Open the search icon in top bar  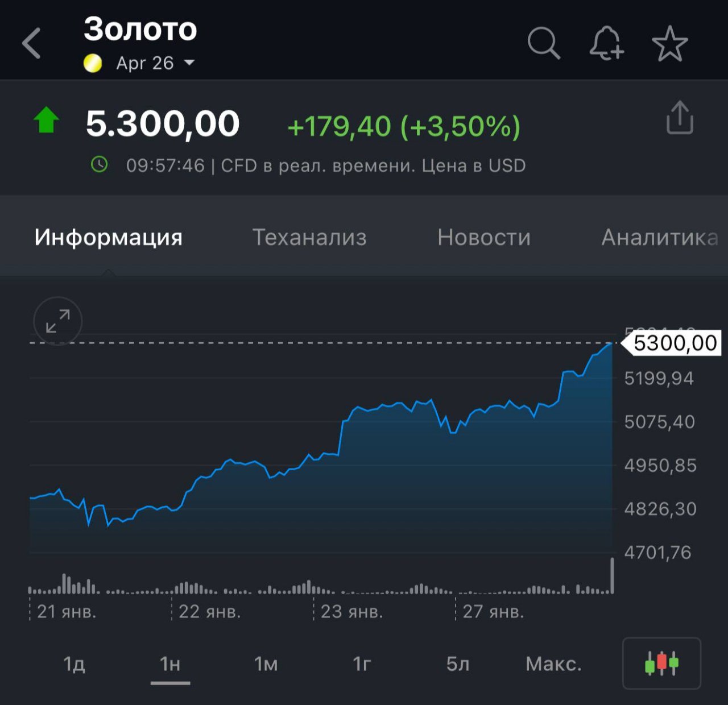click(x=544, y=43)
